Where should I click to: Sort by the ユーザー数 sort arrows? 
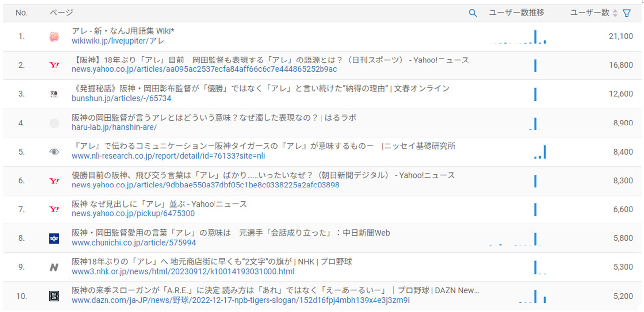[615, 13]
